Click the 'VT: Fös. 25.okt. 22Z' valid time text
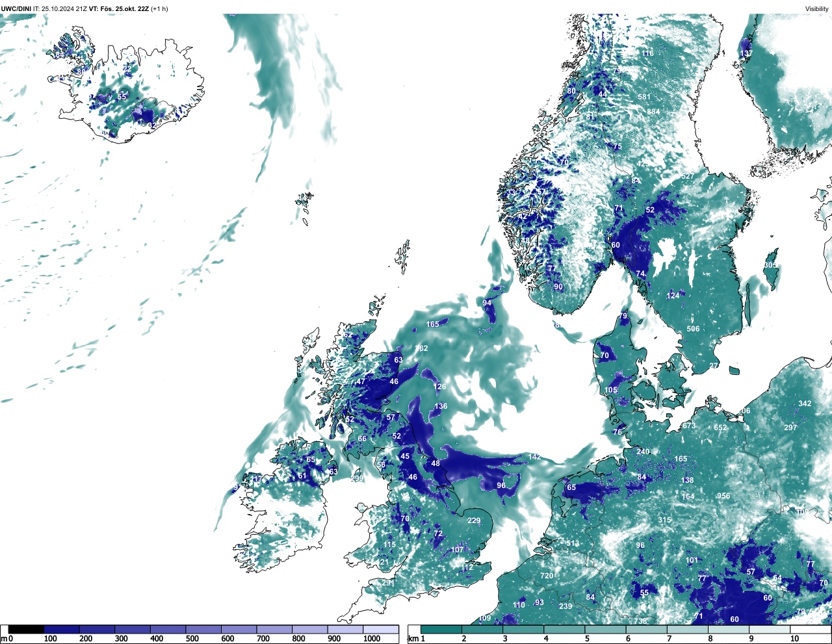This screenshot has width=832, height=644. (x=119, y=8)
